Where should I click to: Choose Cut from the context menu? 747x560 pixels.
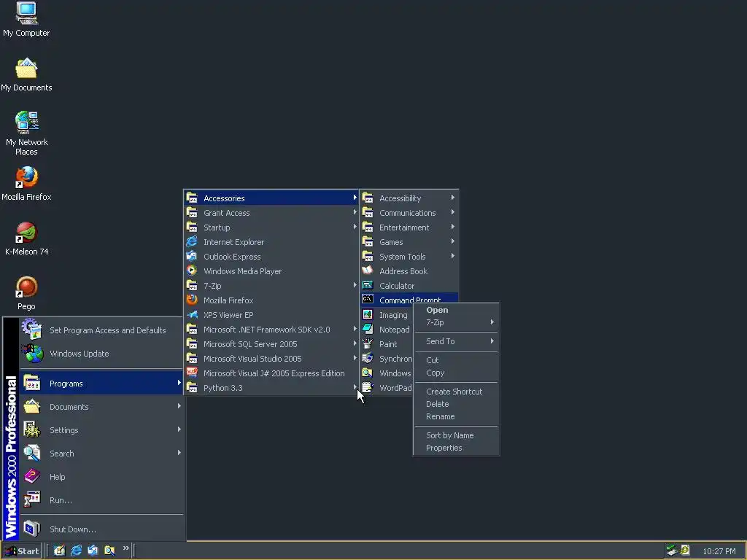click(456, 360)
